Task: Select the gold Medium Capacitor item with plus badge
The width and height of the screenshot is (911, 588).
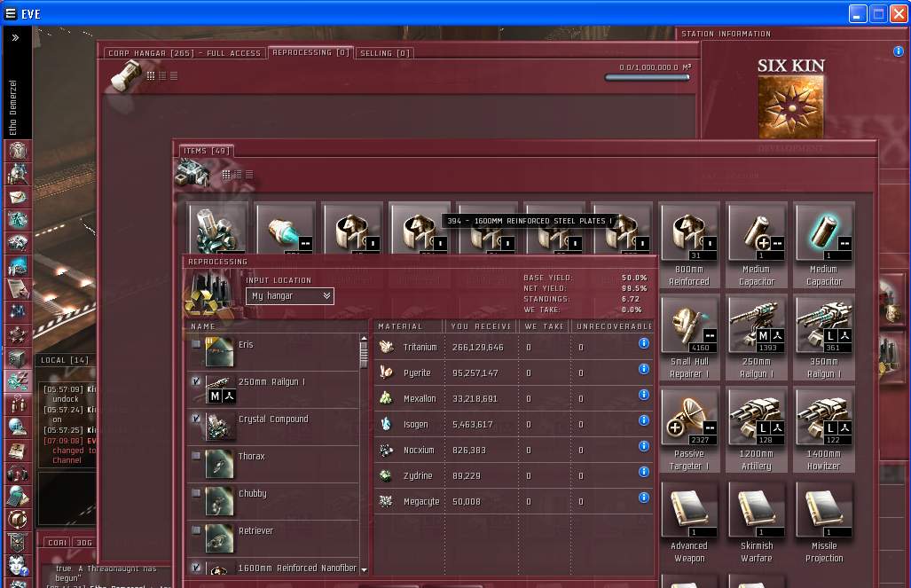Action: [x=757, y=245]
